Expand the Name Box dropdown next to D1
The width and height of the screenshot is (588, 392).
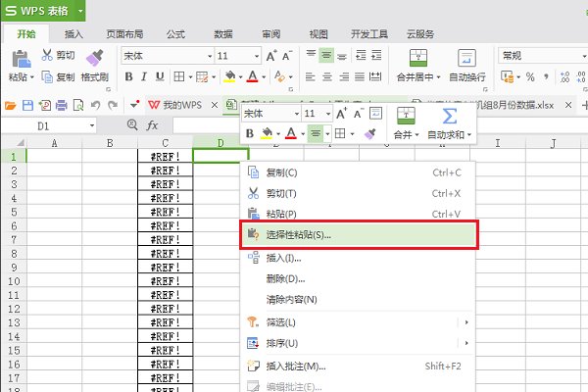coord(92,125)
